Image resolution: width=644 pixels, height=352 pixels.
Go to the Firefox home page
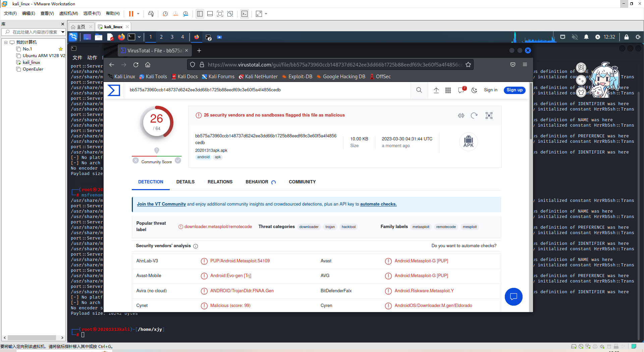click(x=148, y=64)
